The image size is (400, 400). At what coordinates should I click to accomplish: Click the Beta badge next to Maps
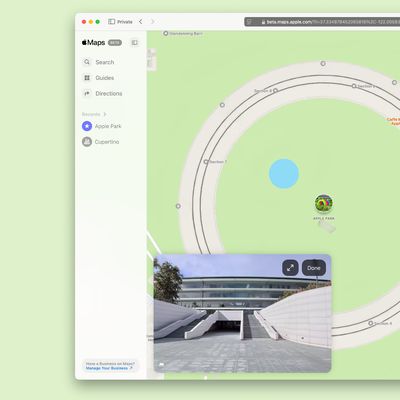pos(115,43)
